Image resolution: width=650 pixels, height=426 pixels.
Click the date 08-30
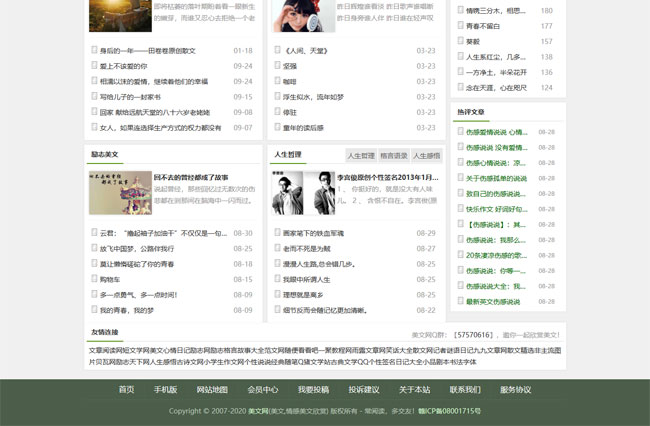243,233
